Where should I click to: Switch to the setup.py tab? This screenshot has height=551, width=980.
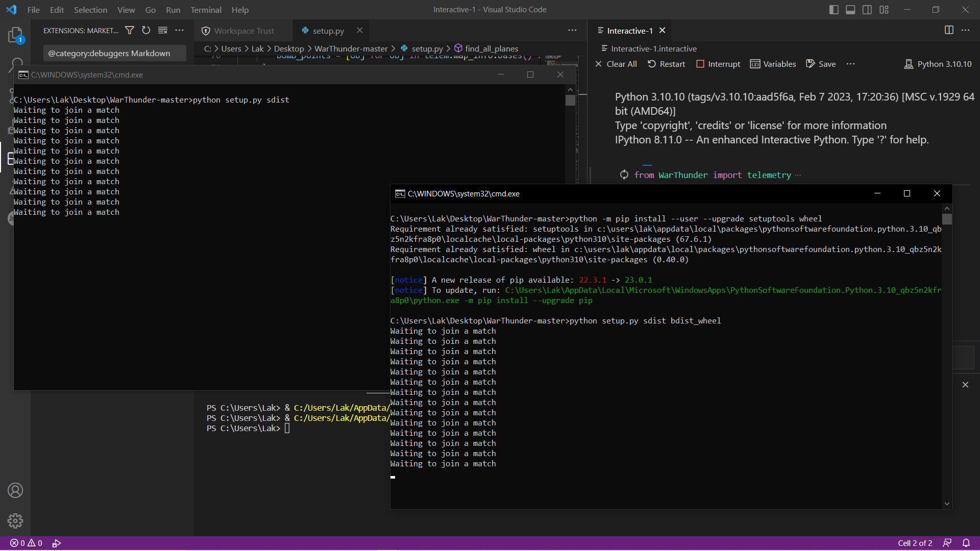click(327, 31)
